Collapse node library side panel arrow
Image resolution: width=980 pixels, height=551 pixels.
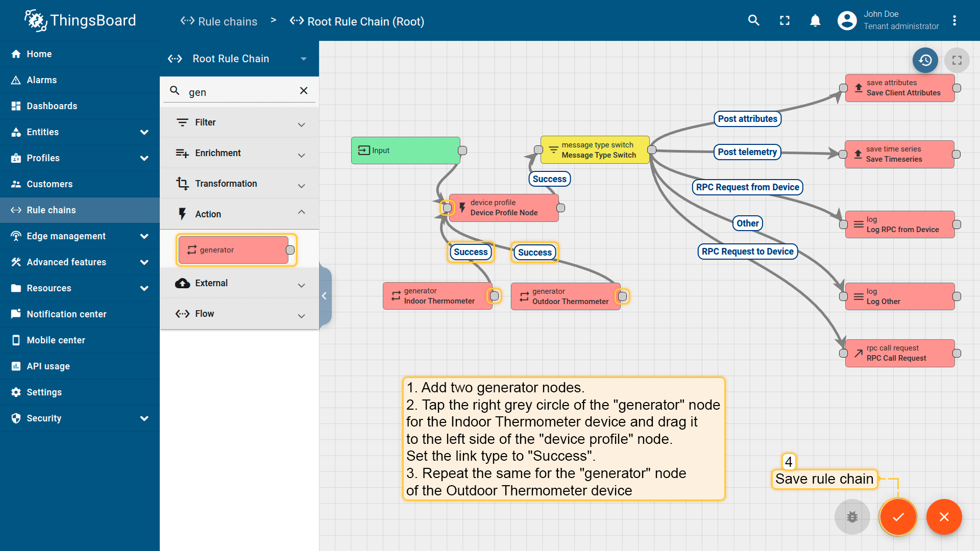click(x=324, y=296)
